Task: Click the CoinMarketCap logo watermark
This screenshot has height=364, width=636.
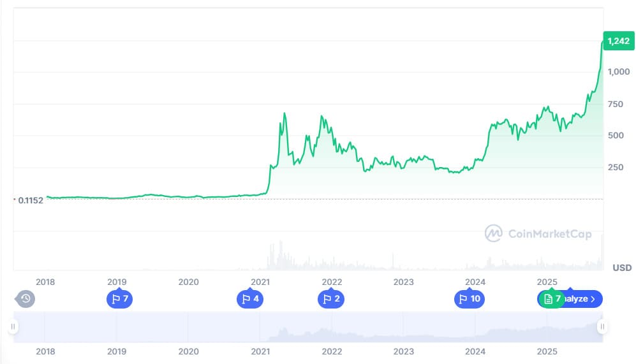Action: (x=538, y=233)
